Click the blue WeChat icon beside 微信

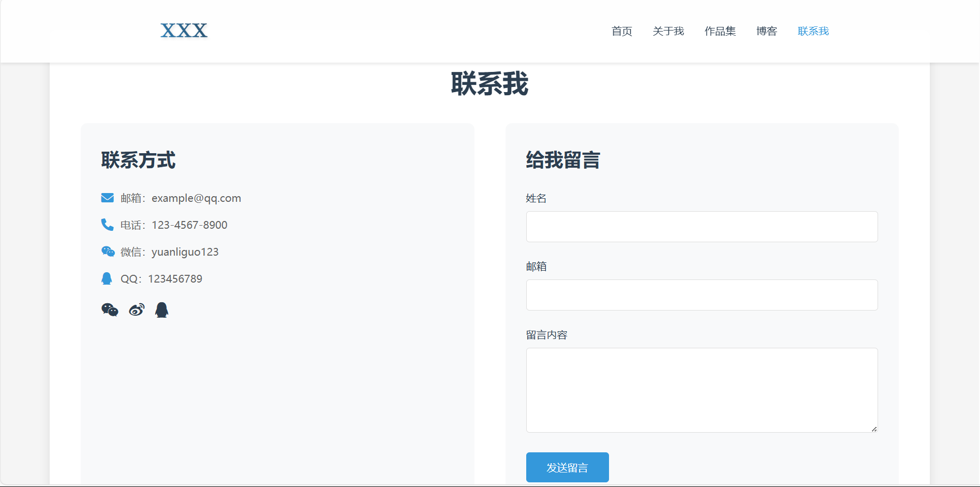coord(108,252)
